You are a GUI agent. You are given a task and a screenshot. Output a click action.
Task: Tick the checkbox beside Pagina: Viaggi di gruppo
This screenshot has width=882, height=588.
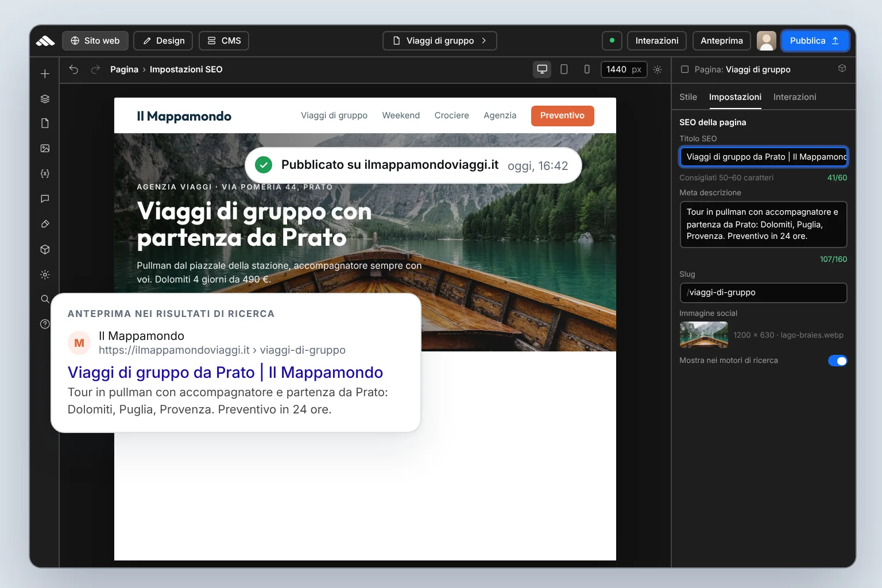(684, 69)
